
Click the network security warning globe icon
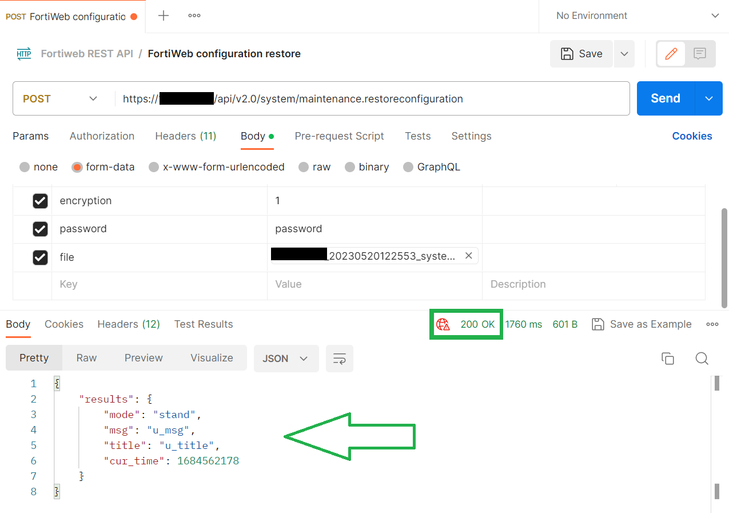point(443,324)
